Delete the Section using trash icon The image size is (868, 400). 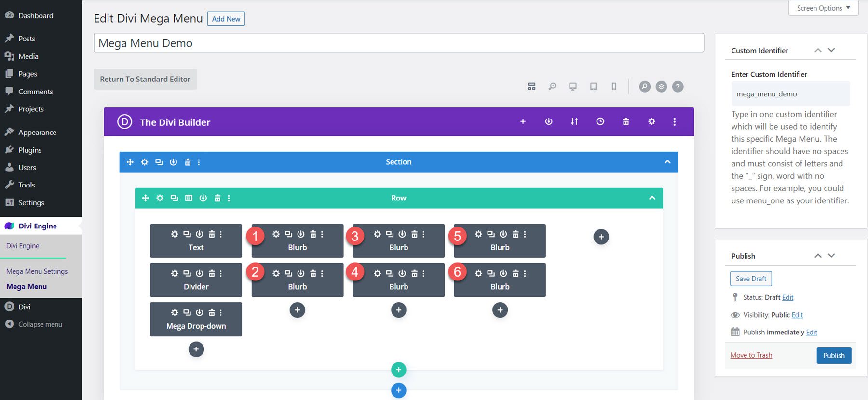pyautogui.click(x=188, y=162)
